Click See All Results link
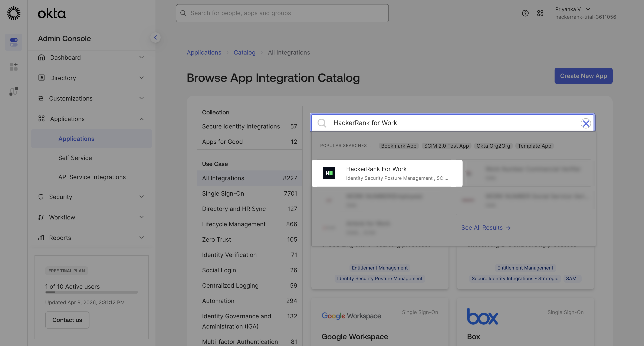 coord(486,228)
